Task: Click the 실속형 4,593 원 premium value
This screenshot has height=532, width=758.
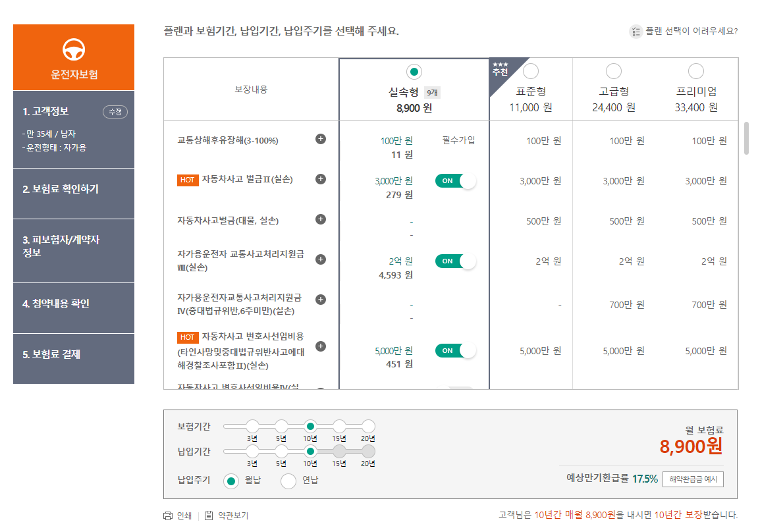Action: (x=395, y=275)
